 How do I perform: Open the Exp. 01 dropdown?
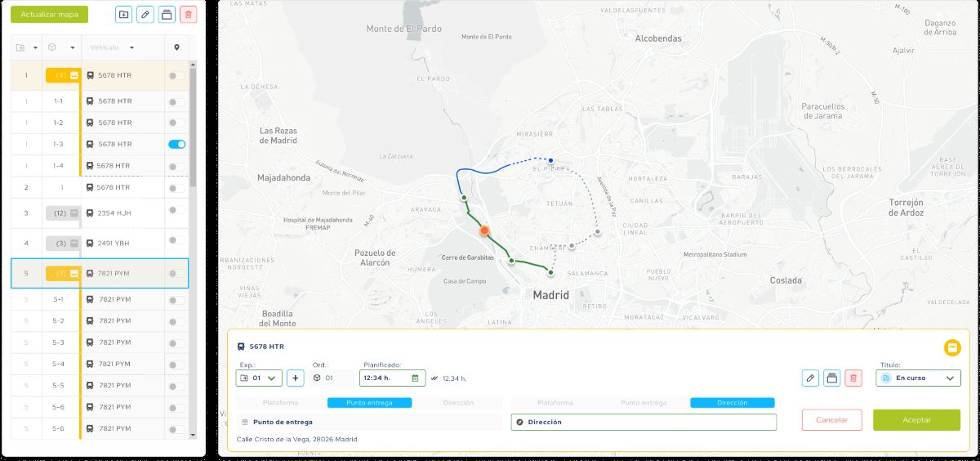259,378
